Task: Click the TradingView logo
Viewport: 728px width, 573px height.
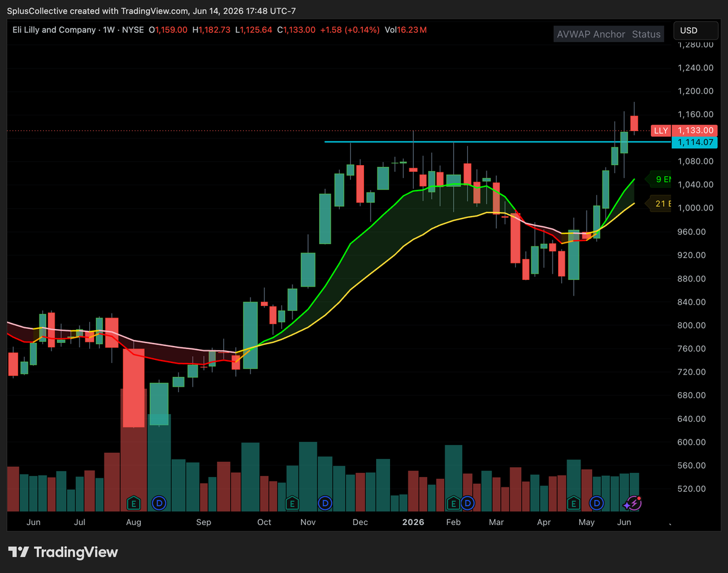Action: (63, 552)
